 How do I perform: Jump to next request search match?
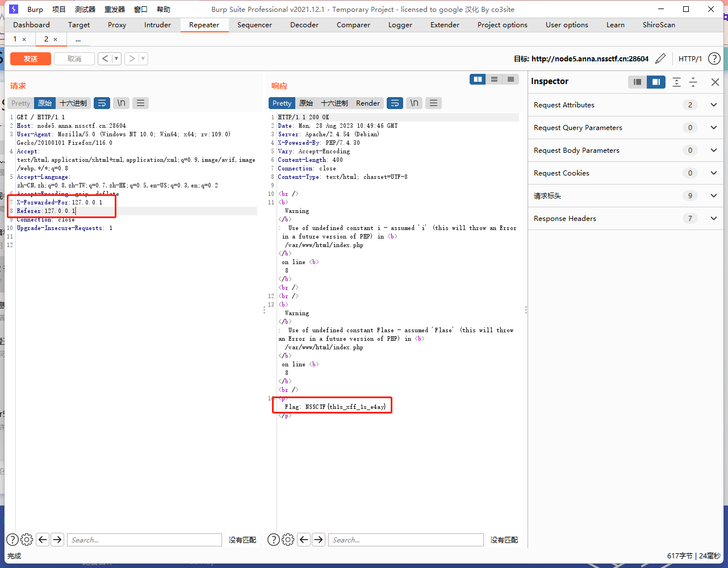click(57, 540)
